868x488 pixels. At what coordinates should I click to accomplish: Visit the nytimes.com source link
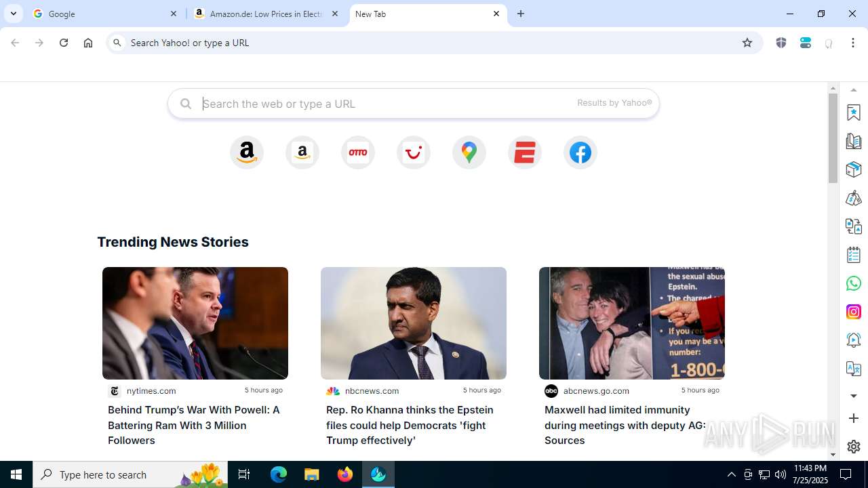151,391
